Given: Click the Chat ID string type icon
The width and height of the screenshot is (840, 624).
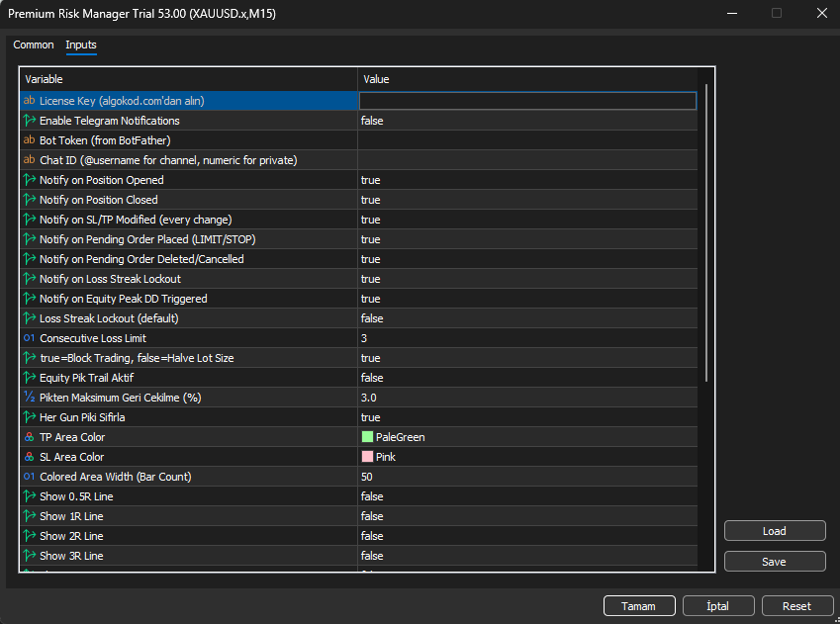Looking at the screenshot, I should (30, 160).
